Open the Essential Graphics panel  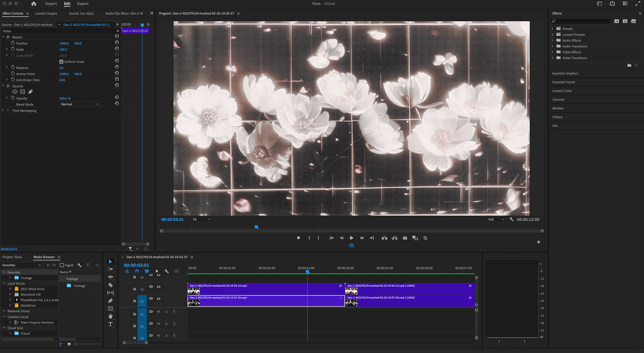pyautogui.click(x=565, y=73)
